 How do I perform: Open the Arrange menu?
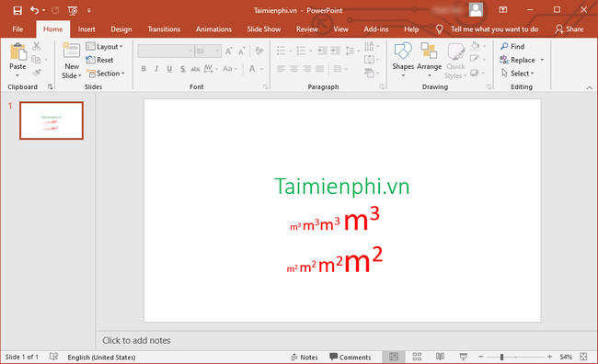429,60
